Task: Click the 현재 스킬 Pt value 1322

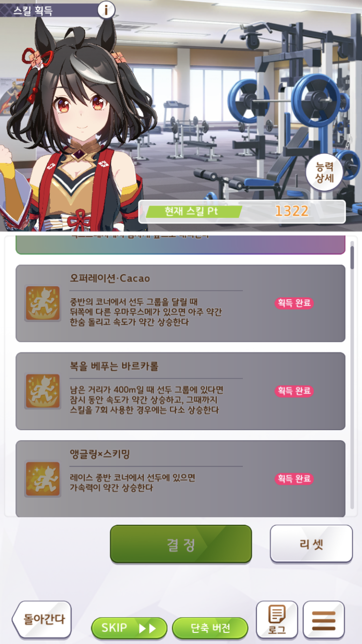Action: point(292,211)
